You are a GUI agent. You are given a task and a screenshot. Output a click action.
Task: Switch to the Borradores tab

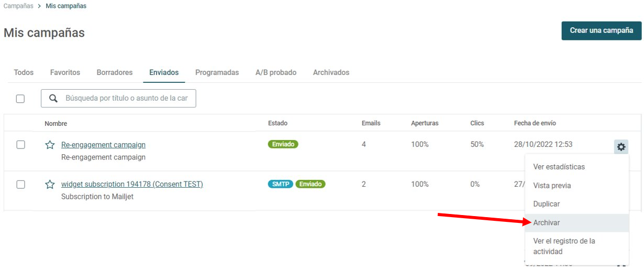pyautogui.click(x=115, y=72)
